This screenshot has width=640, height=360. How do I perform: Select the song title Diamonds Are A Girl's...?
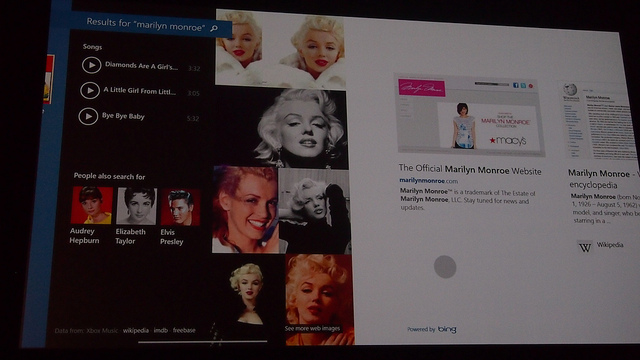(141, 66)
